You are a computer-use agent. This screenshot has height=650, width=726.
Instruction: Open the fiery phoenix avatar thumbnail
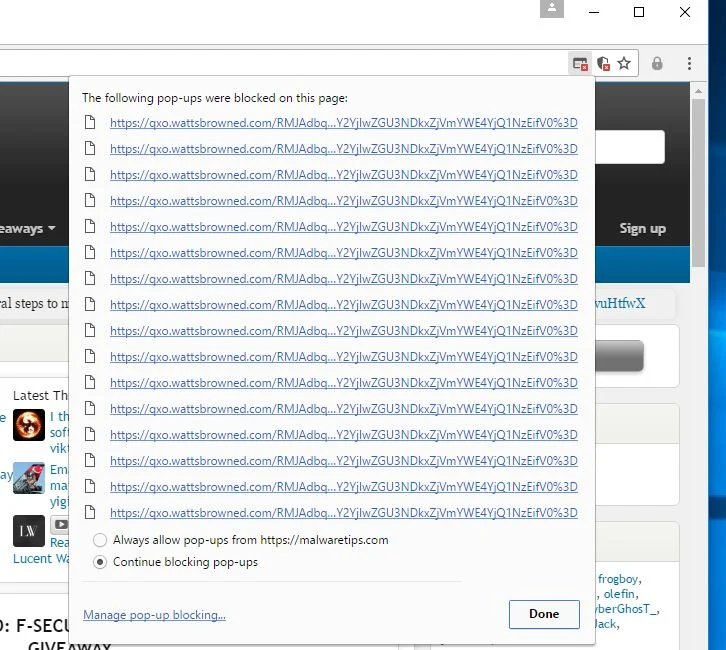pos(29,425)
